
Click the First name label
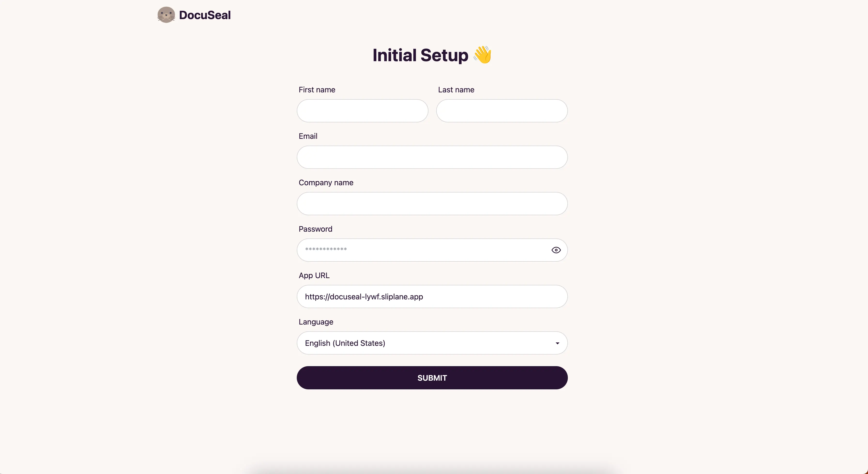point(317,89)
